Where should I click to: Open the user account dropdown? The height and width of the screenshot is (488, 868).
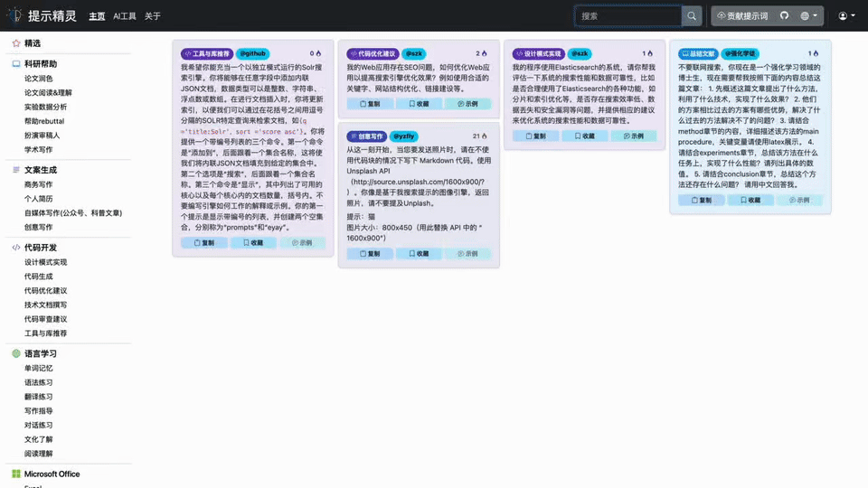point(846,16)
